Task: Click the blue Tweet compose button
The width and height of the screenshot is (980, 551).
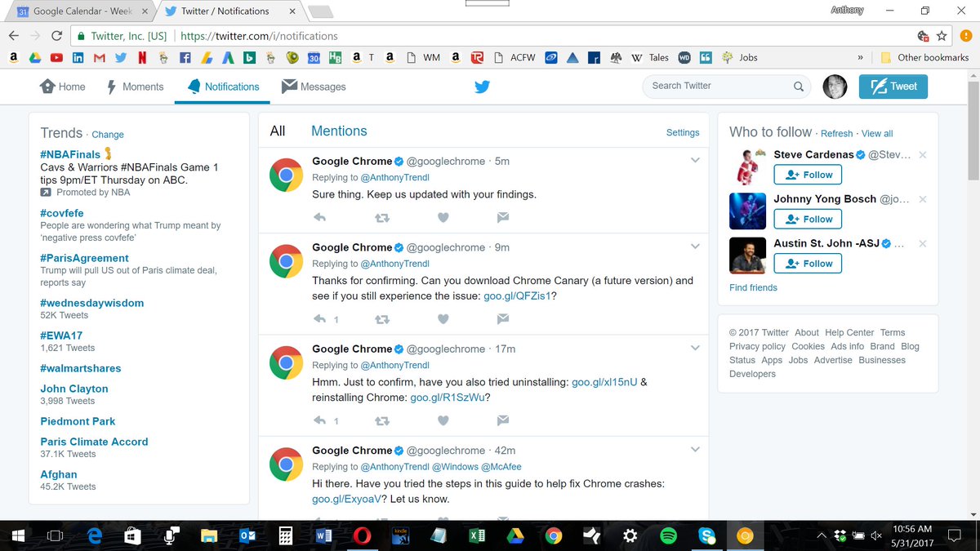Action: click(893, 87)
